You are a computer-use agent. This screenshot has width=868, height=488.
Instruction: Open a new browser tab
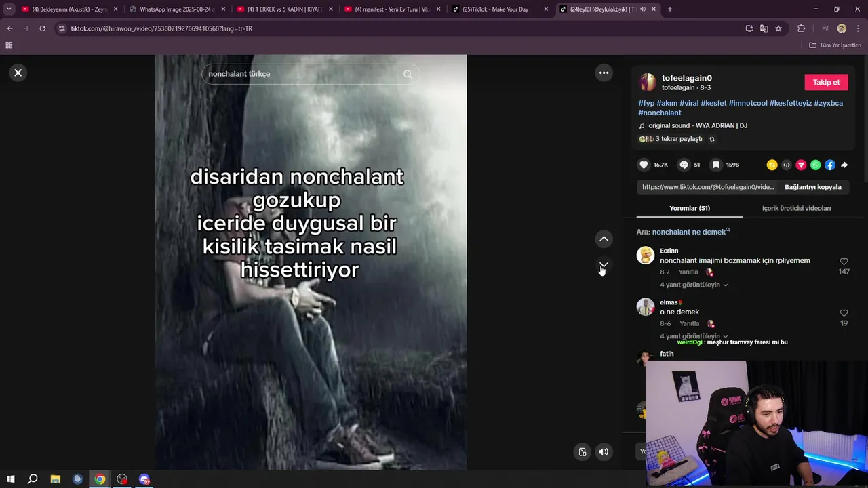click(x=670, y=9)
